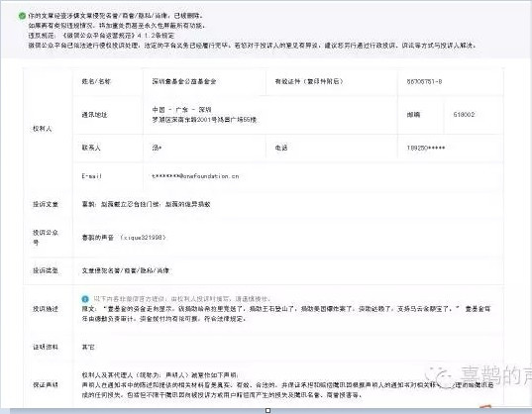This screenshot has height=414, width=532.
Task: Click the small square handle at bottom center
Action: click(267, 411)
